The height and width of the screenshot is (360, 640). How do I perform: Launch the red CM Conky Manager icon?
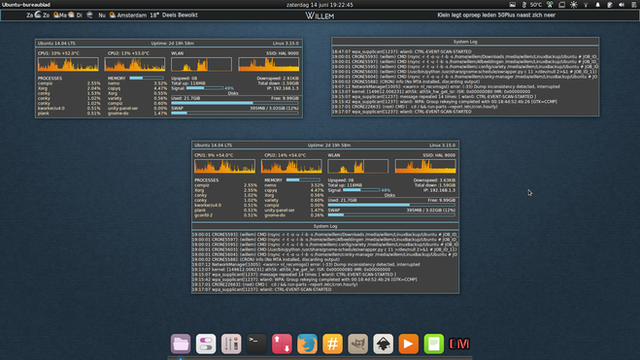pyautogui.click(x=459, y=344)
